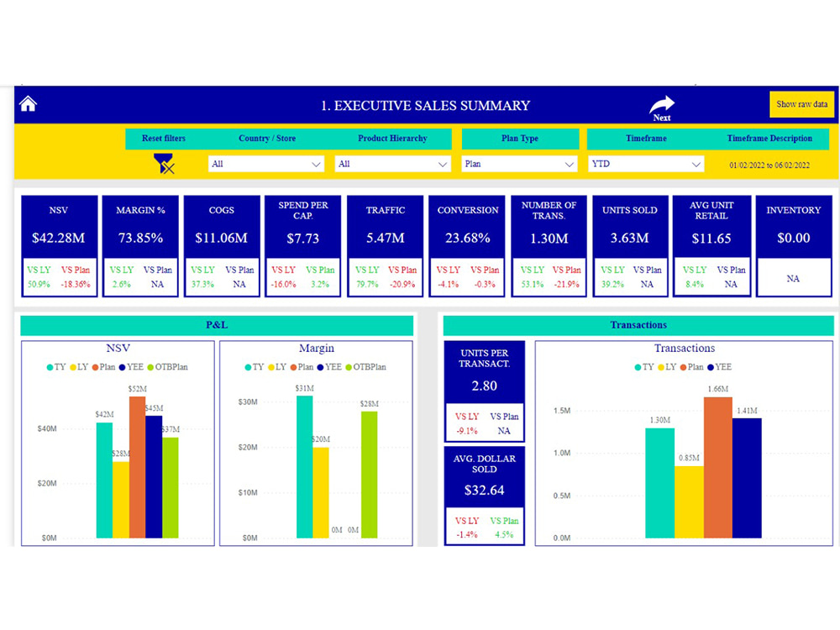Image resolution: width=840 pixels, height=630 pixels.
Task: Click the 0.85M LY bar in Transactions chart
Action: click(689, 502)
